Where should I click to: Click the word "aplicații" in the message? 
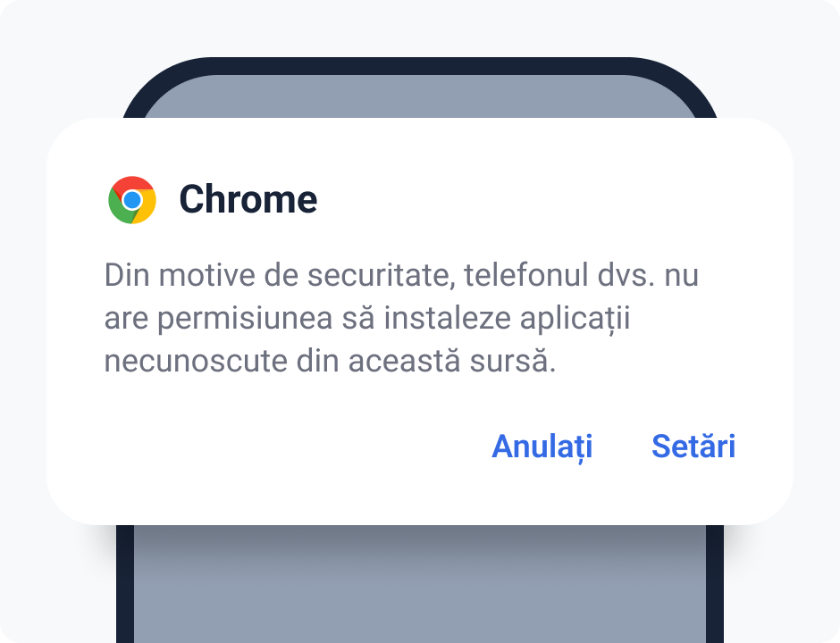click(x=575, y=319)
